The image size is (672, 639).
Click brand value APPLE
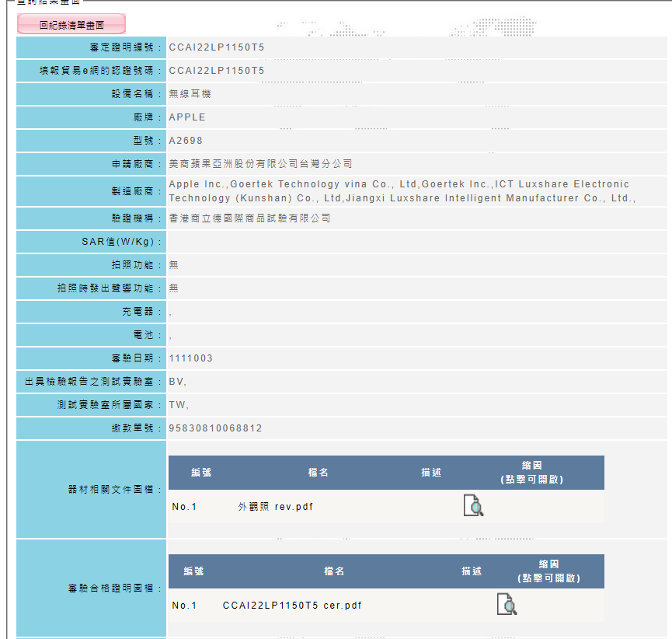[x=187, y=117]
